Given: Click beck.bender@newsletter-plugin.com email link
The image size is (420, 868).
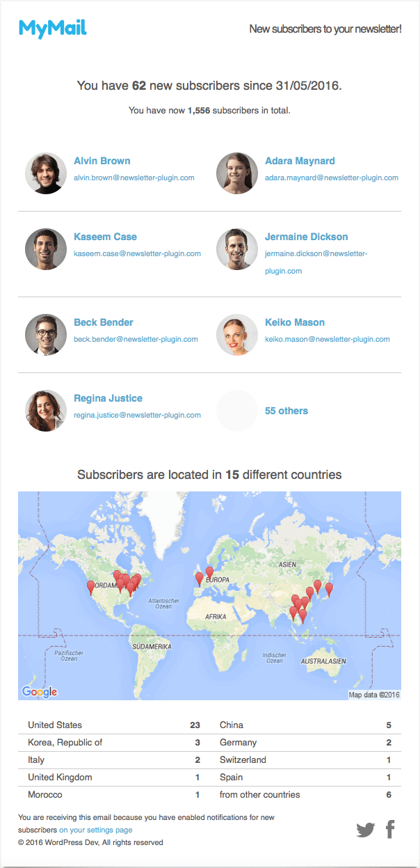Looking at the screenshot, I should tap(136, 339).
